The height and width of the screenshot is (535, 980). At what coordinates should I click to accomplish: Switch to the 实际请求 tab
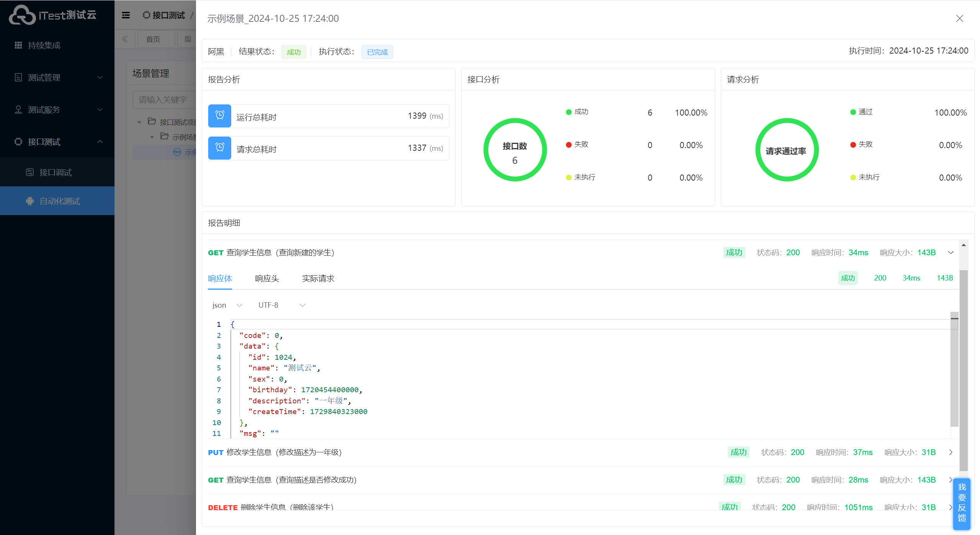point(318,279)
